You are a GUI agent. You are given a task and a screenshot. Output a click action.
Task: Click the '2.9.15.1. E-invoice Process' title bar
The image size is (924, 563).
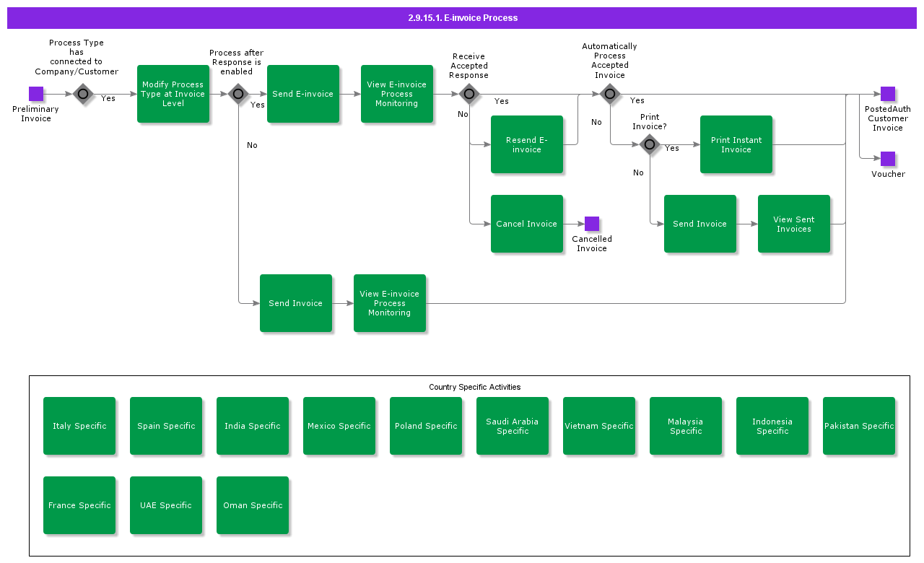pyautogui.click(x=462, y=18)
